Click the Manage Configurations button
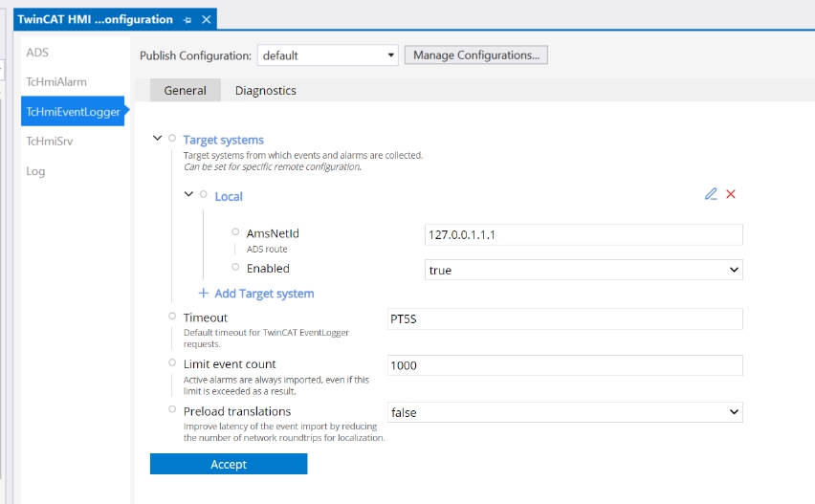The image size is (815, 504). click(476, 55)
